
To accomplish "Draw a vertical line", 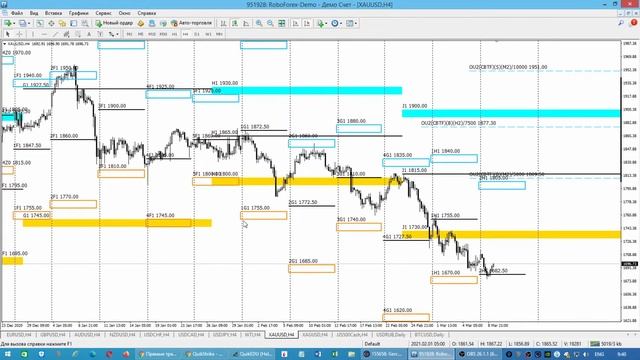I will 33,34.
